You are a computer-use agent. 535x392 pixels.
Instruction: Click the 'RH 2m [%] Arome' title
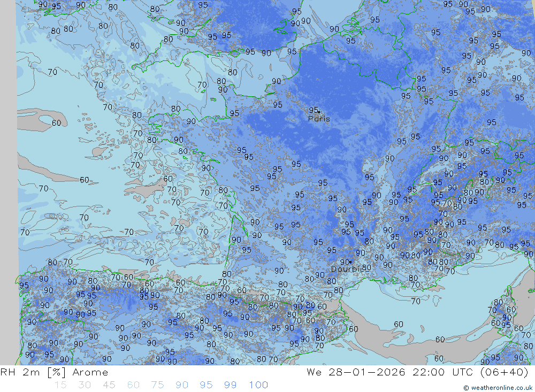[54, 372]
